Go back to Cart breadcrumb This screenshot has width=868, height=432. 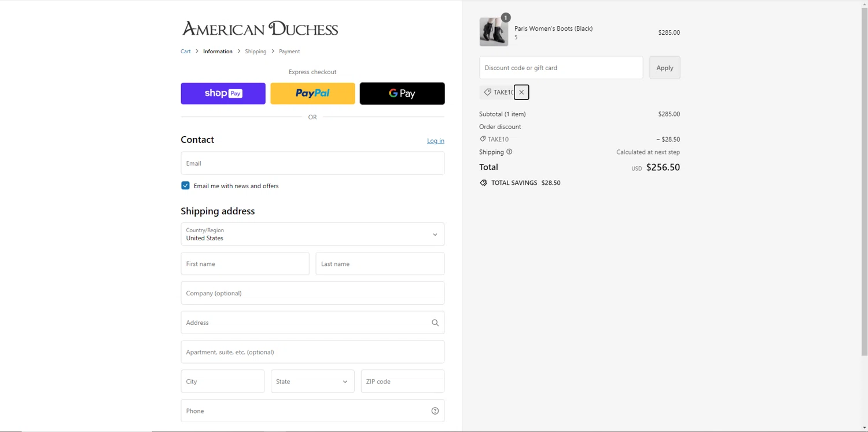[x=186, y=52]
